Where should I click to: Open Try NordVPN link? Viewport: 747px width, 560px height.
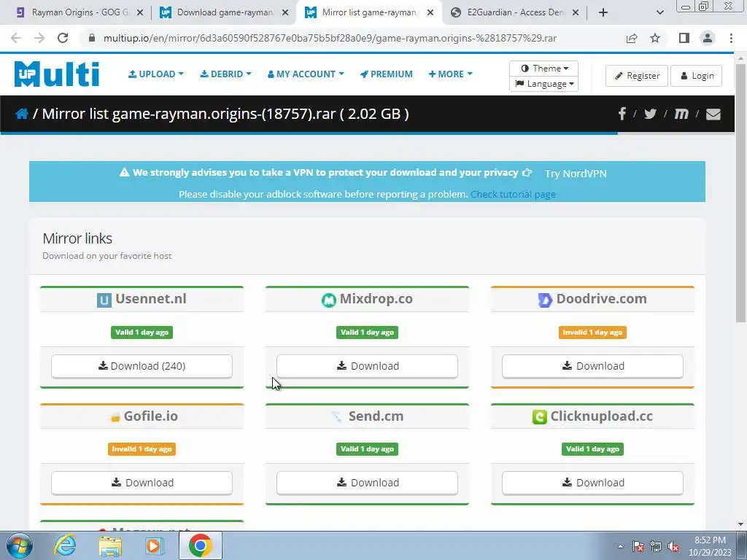[576, 174]
